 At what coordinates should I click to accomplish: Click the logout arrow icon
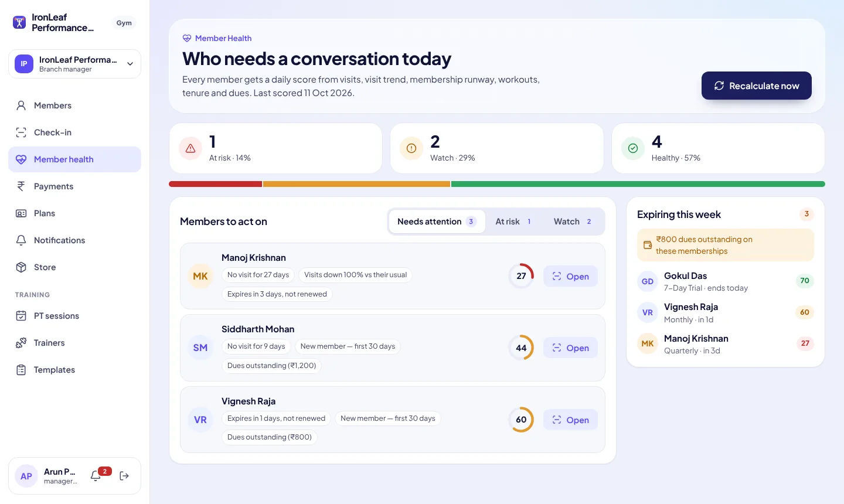click(x=124, y=476)
